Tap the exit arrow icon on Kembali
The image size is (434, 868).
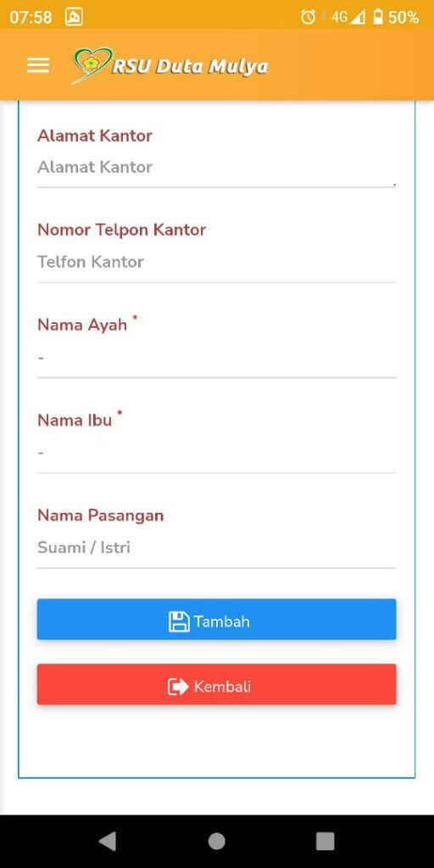click(x=178, y=687)
